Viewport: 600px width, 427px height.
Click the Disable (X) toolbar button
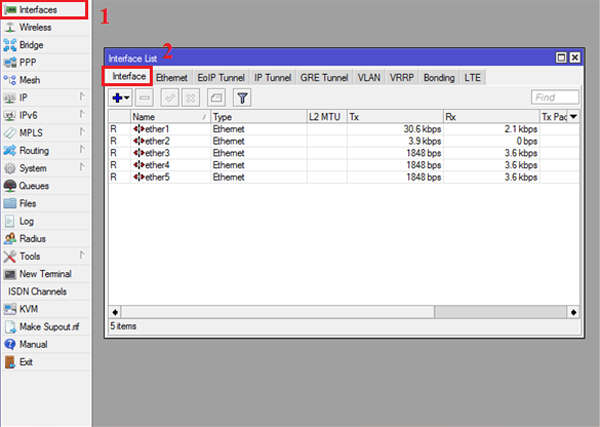click(189, 97)
